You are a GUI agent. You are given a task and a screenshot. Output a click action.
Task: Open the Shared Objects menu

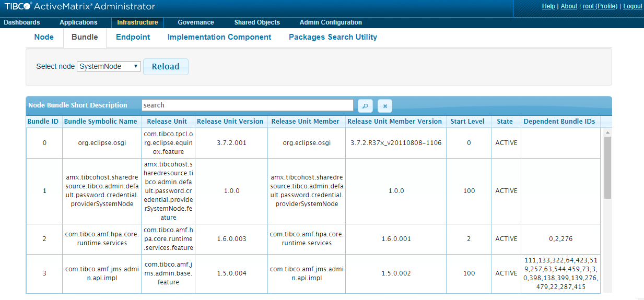pos(257,22)
